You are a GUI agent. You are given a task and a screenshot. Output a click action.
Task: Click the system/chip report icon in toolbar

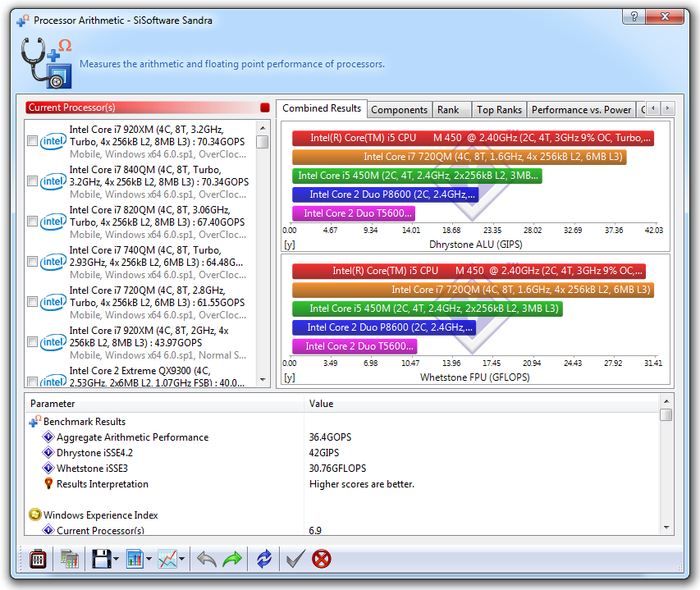coord(69,559)
